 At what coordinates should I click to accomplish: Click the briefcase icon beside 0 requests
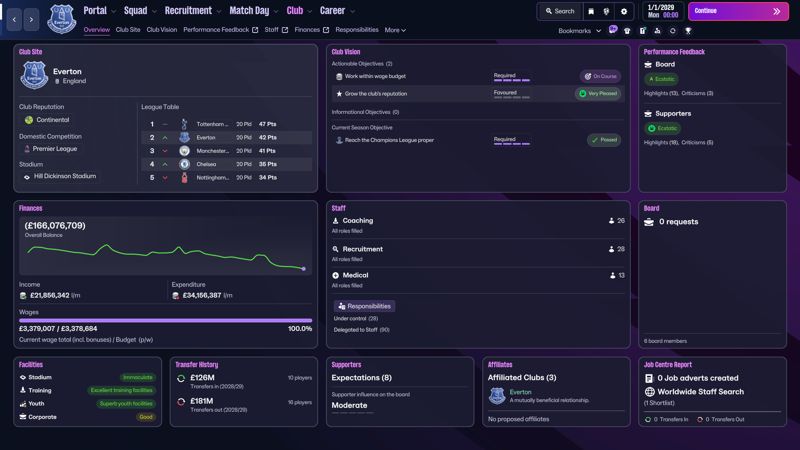(x=649, y=222)
